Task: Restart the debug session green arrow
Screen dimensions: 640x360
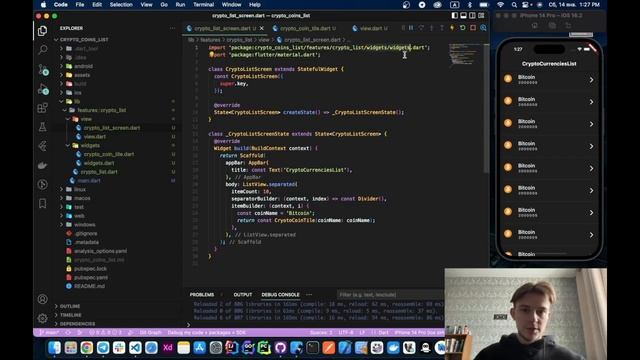Action: click(462, 28)
